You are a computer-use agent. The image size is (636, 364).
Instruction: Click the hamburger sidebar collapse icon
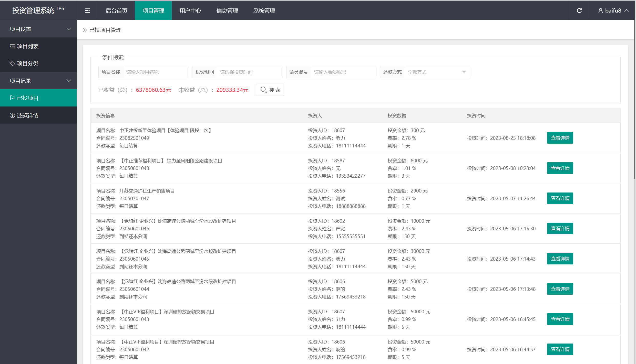87,10
